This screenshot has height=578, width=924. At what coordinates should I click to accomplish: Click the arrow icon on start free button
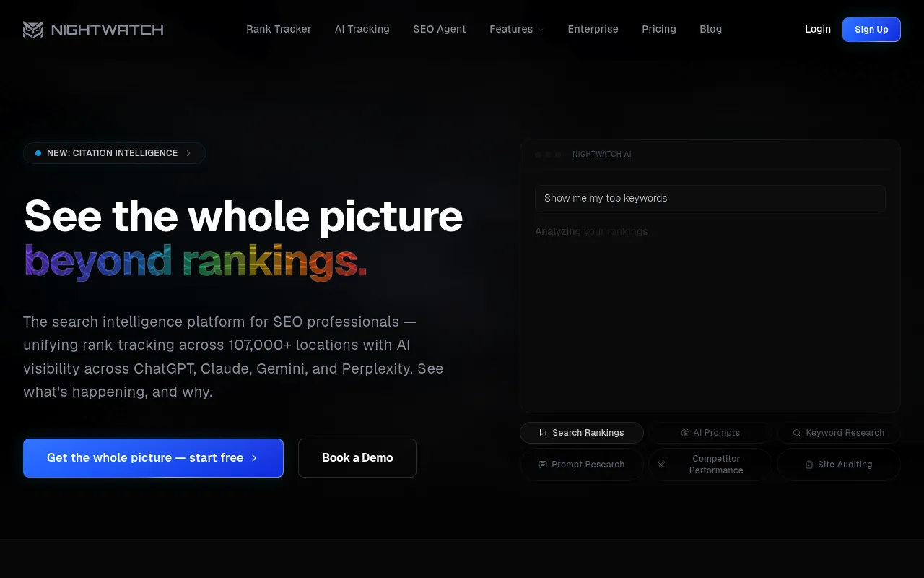tap(254, 458)
